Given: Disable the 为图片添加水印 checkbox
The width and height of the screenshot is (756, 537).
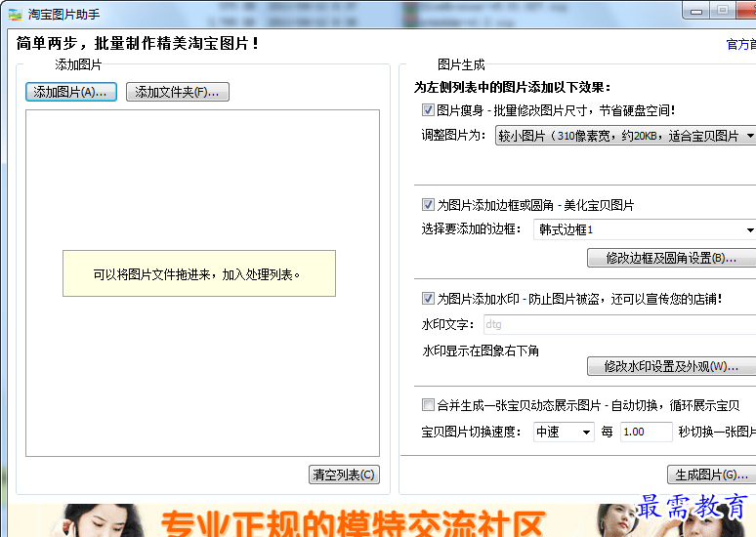Looking at the screenshot, I should click(x=428, y=299).
